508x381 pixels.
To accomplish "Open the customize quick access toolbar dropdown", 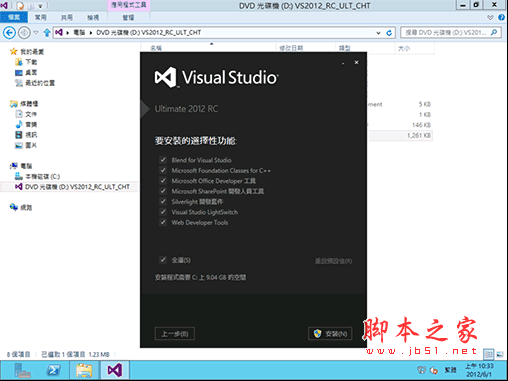I will [x=40, y=6].
